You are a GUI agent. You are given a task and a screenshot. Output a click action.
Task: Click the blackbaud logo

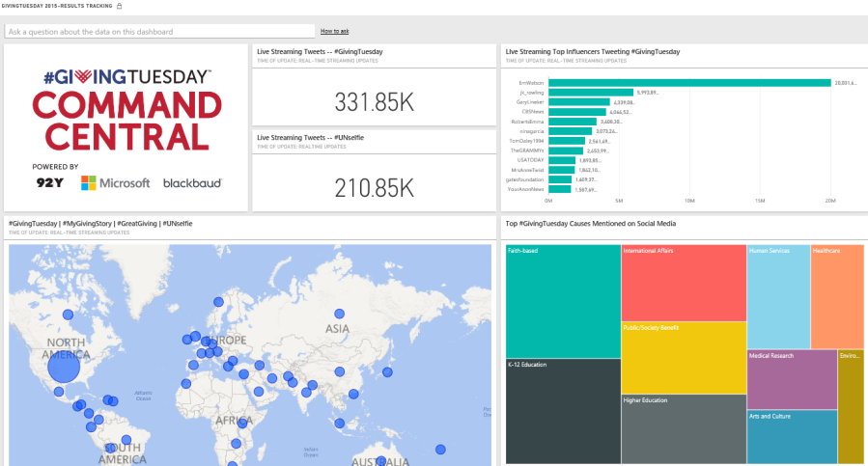(192, 182)
